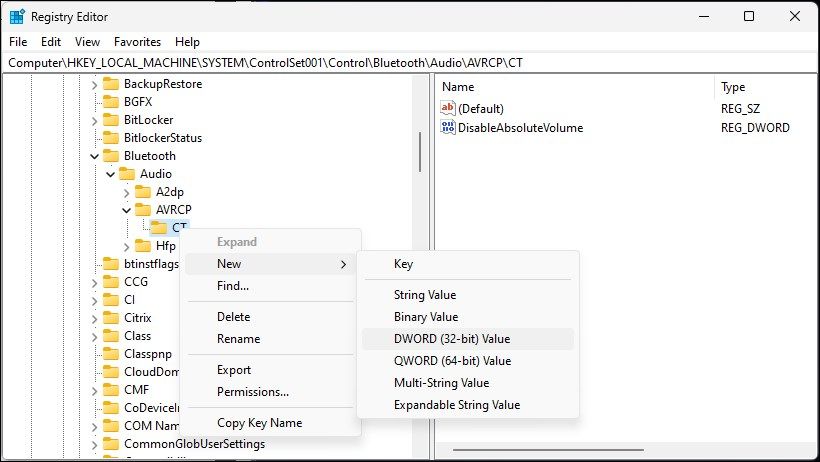The image size is (820, 462).
Task: Expand the BackupRestore key chevron
Action: pyautogui.click(x=94, y=84)
